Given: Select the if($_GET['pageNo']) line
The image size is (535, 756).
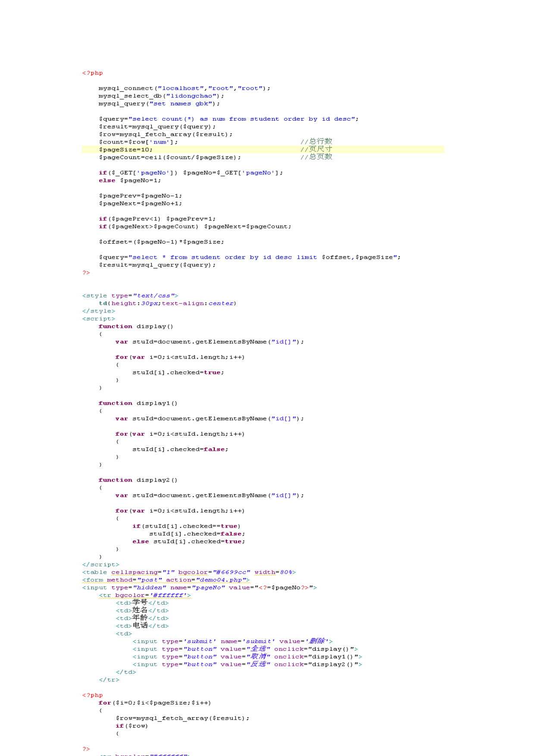Looking at the screenshot, I should [x=191, y=173].
